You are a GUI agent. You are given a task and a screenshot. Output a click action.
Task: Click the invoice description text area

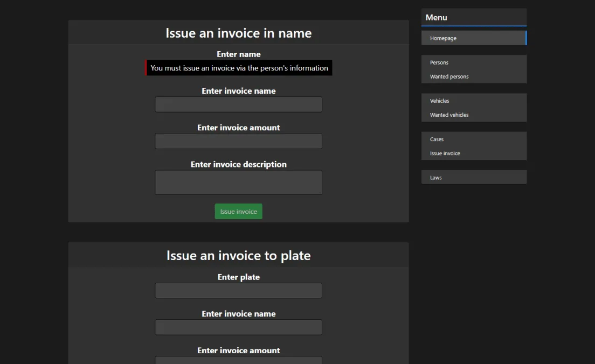(x=238, y=183)
